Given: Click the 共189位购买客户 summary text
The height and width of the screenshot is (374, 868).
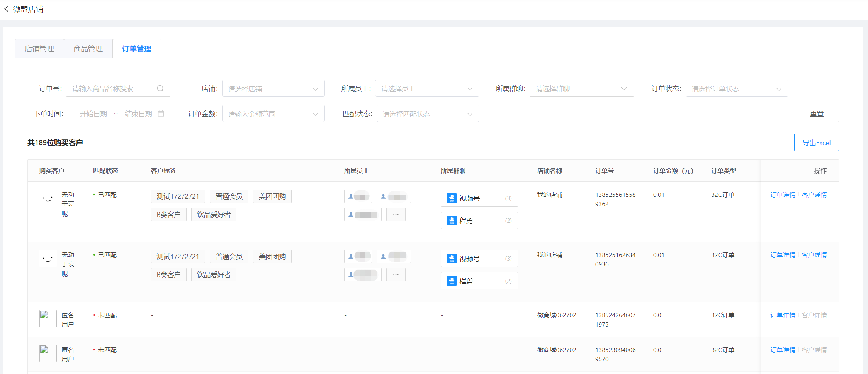Looking at the screenshot, I should pos(55,142).
